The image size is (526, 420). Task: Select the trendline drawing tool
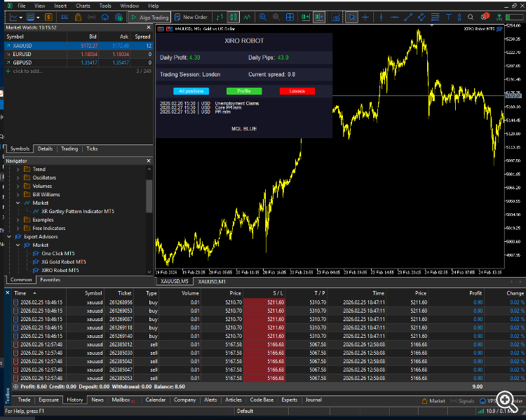click(408, 17)
